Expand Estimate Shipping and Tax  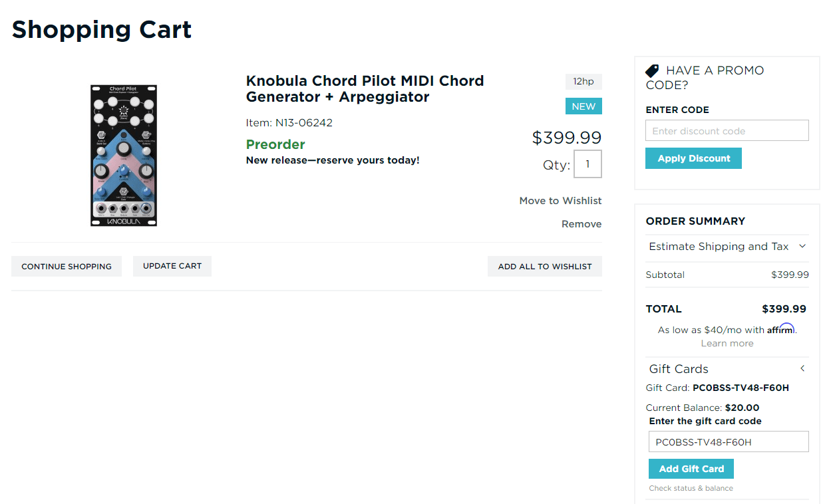pyautogui.click(x=727, y=246)
